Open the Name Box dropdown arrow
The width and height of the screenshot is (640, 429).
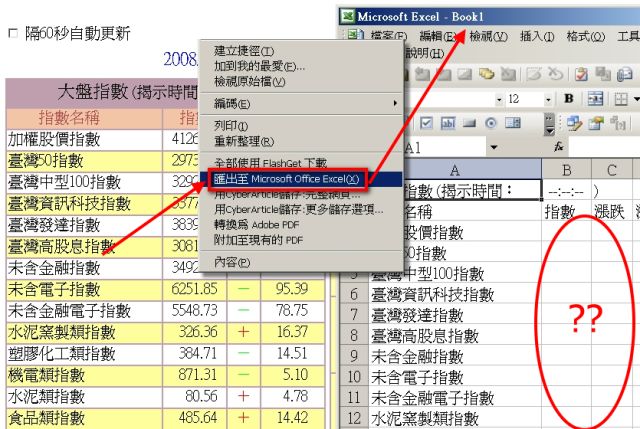click(x=494, y=147)
